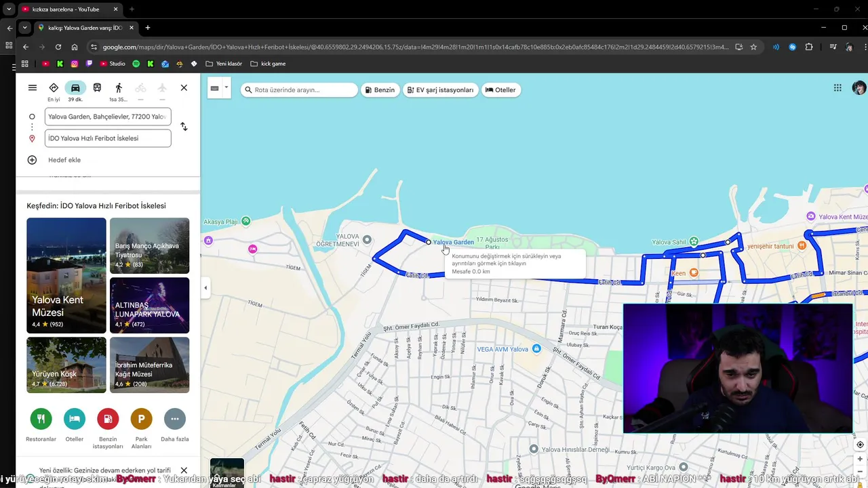Close the directions panel
The width and height of the screenshot is (868, 488).
[184, 88]
